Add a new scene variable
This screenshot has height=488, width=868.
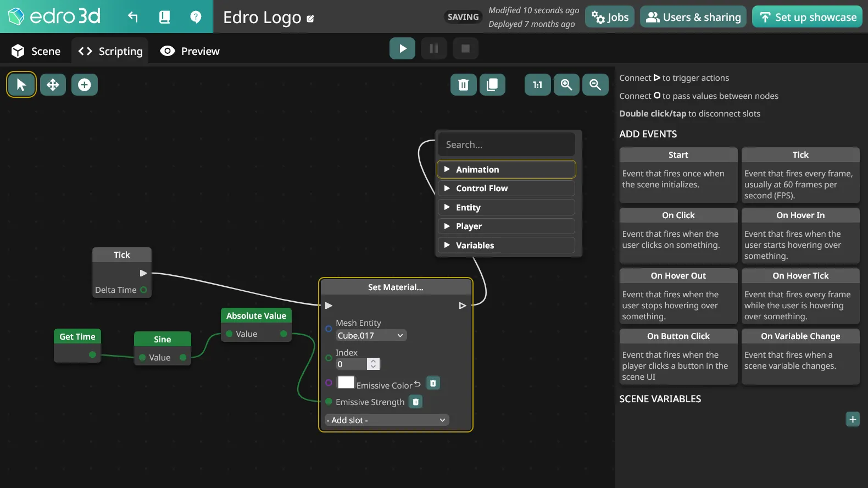[853, 419]
